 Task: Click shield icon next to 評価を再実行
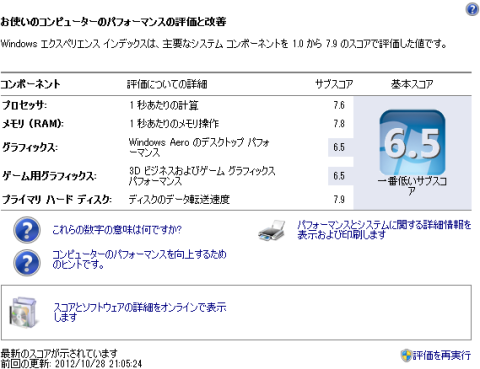[x=406, y=355]
